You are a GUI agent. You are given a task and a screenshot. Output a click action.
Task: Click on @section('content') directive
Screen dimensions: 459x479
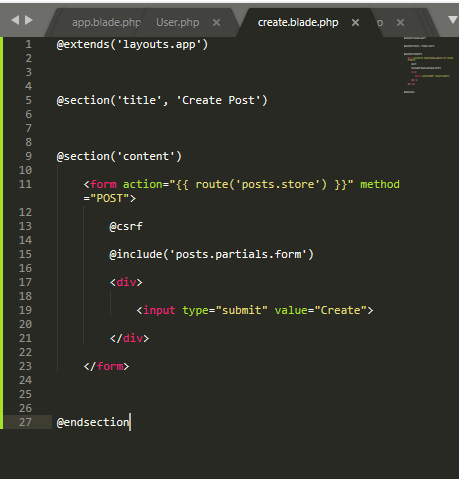119,156
